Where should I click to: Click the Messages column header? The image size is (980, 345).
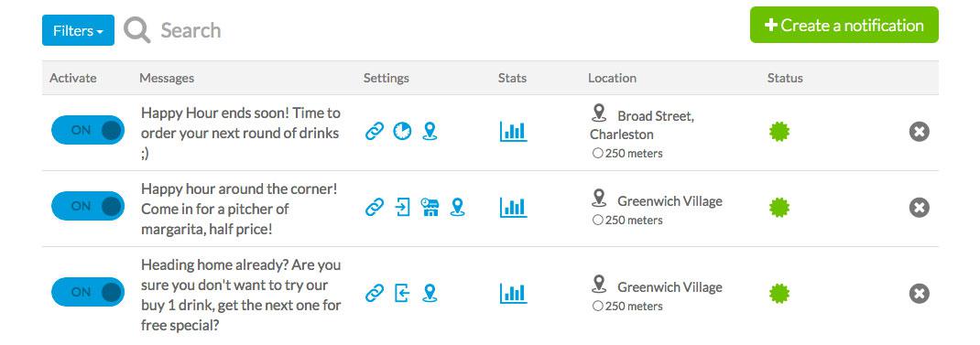coord(167,78)
